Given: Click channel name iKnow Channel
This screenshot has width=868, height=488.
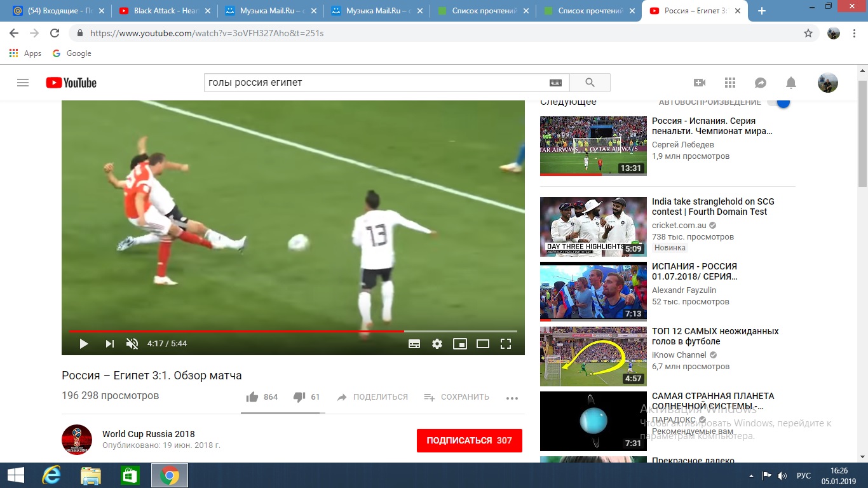Looking at the screenshot, I should click(679, 355).
